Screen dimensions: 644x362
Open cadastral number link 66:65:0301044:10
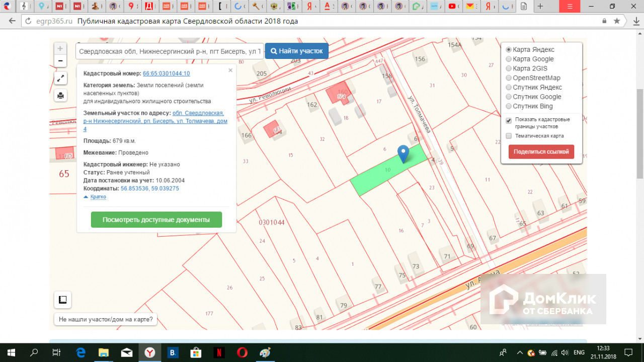click(x=166, y=74)
